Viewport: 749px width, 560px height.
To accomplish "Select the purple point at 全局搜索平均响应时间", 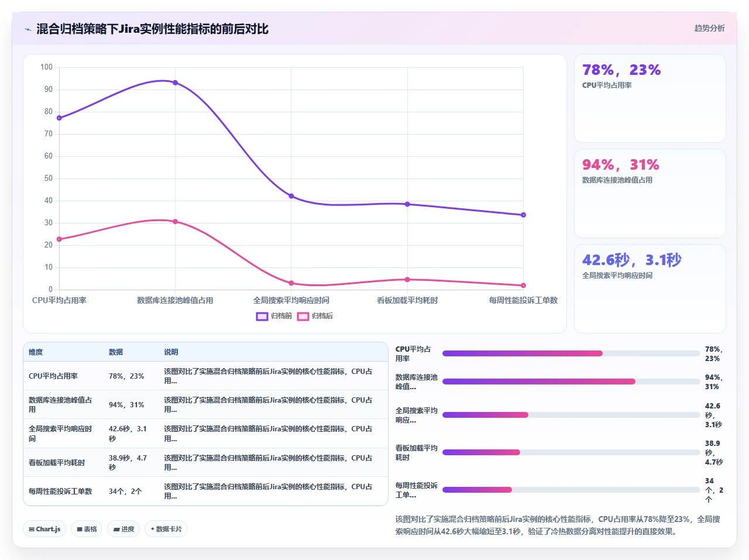I will [x=291, y=196].
